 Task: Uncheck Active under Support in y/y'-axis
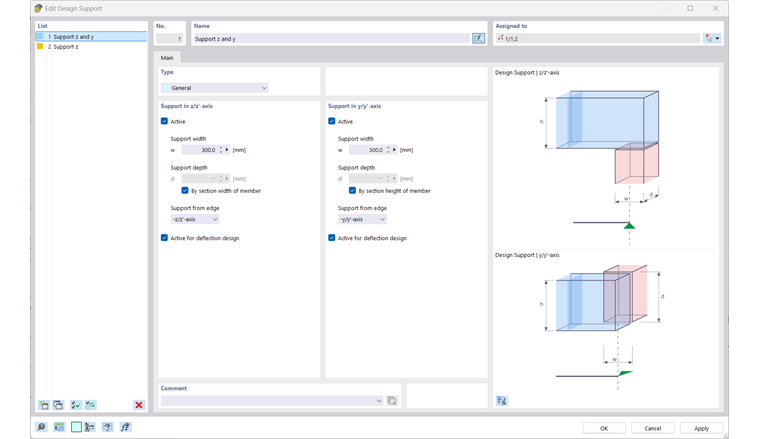pos(332,121)
